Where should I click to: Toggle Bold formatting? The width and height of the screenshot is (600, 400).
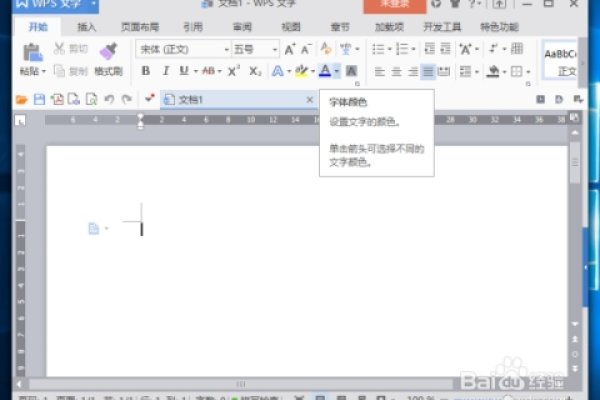coord(146,71)
